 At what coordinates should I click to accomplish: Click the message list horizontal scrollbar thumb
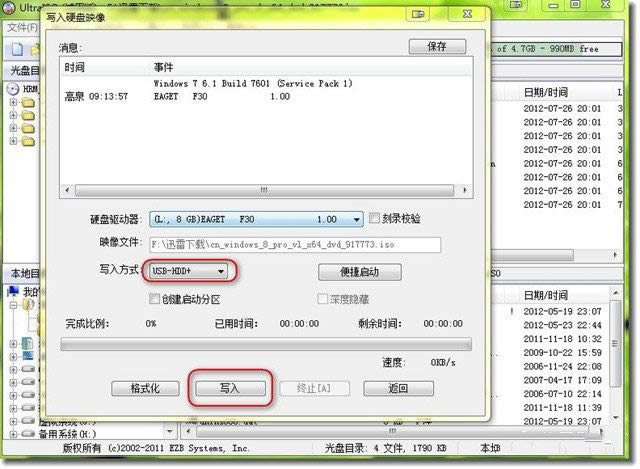[x=264, y=191]
